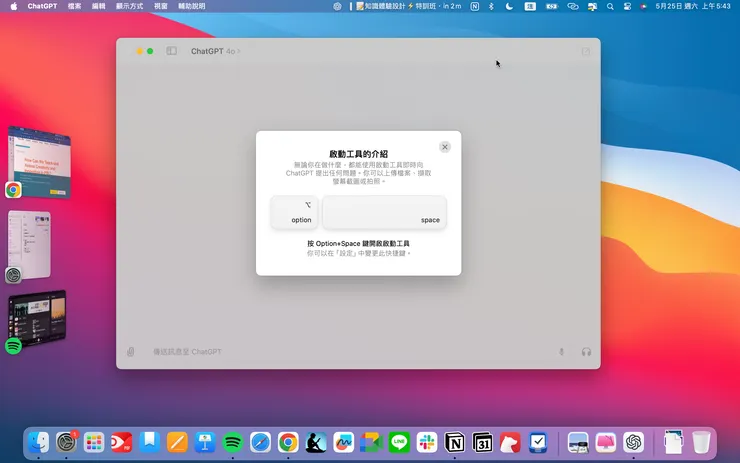This screenshot has height=463, width=740.
Task: Open Control Center in menu bar
Action: [x=627, y=6]
